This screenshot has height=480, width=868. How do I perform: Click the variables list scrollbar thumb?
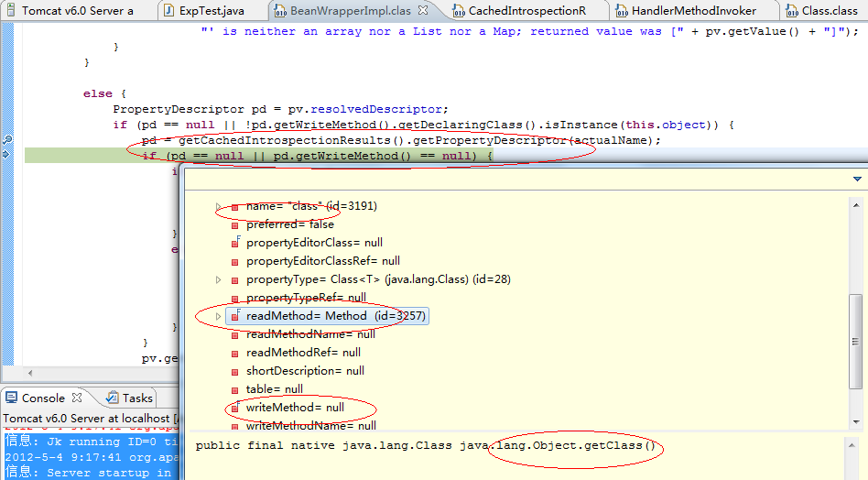tap(856, 342)
